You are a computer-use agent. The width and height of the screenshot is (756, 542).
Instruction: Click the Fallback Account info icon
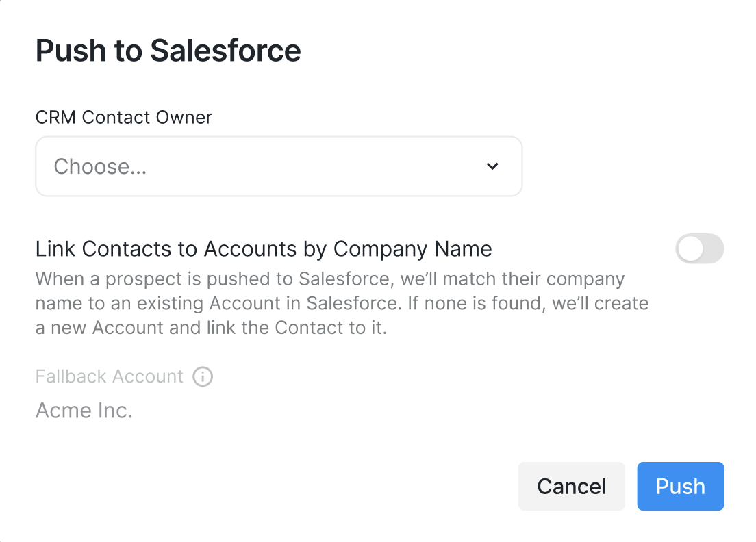203,376
